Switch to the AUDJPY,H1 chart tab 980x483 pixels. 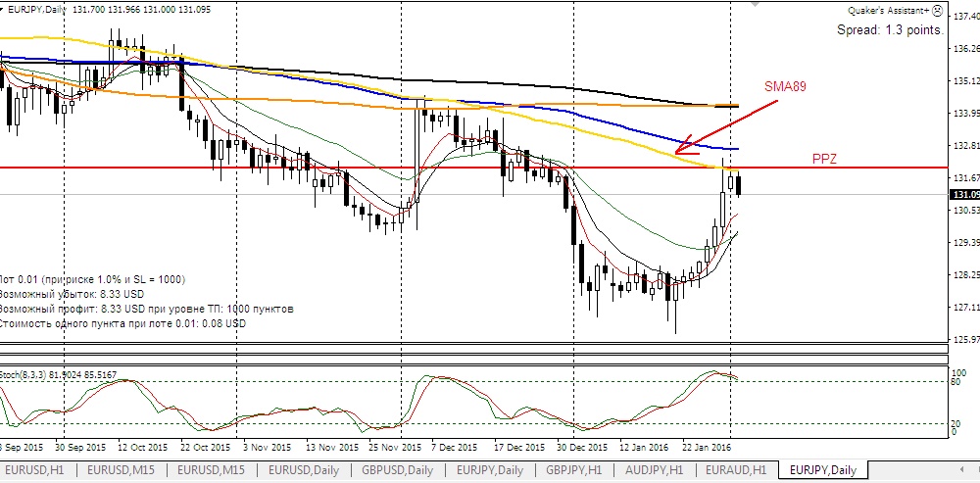point(653,470)
